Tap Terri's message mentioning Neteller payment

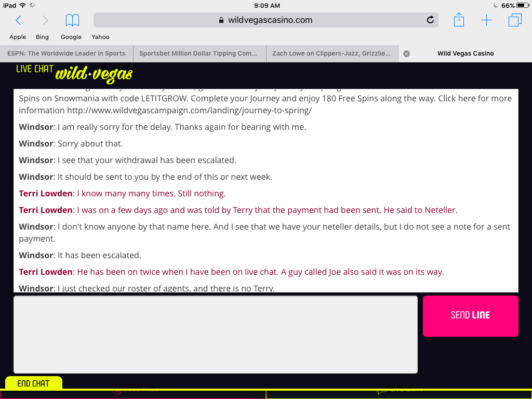(238, 210)
